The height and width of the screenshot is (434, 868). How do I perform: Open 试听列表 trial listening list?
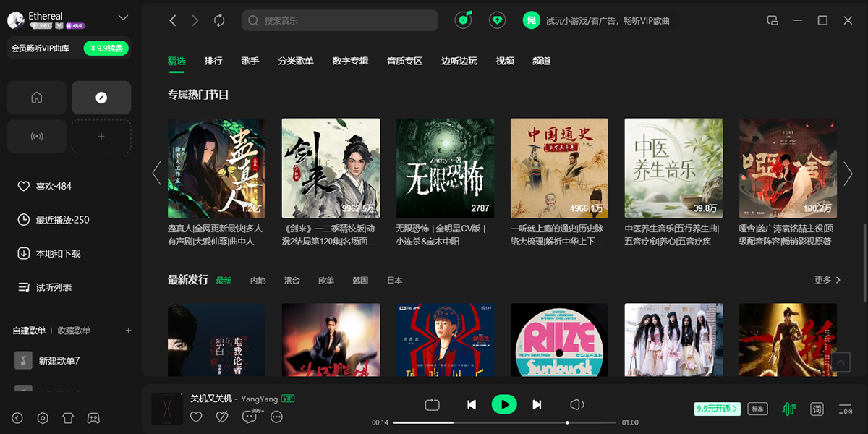click(44, 287)
